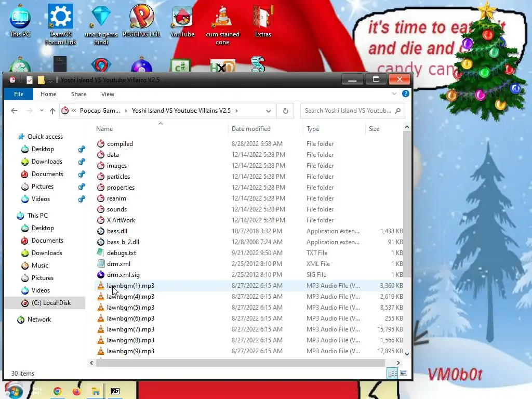Image resolution: width=532 pixels, height=399 pixels.
Task: Expand the chevron after Popcap Gam... breadcrumb
Action: click(x=126, y=111)
